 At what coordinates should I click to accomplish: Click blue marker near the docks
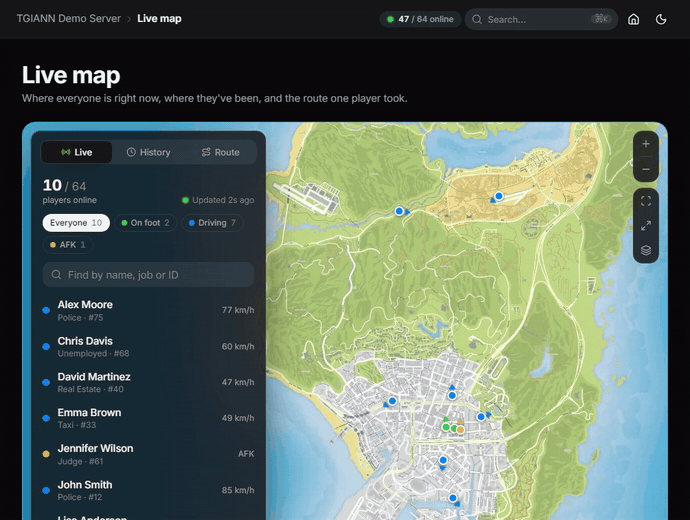click(x=453, y=498)
